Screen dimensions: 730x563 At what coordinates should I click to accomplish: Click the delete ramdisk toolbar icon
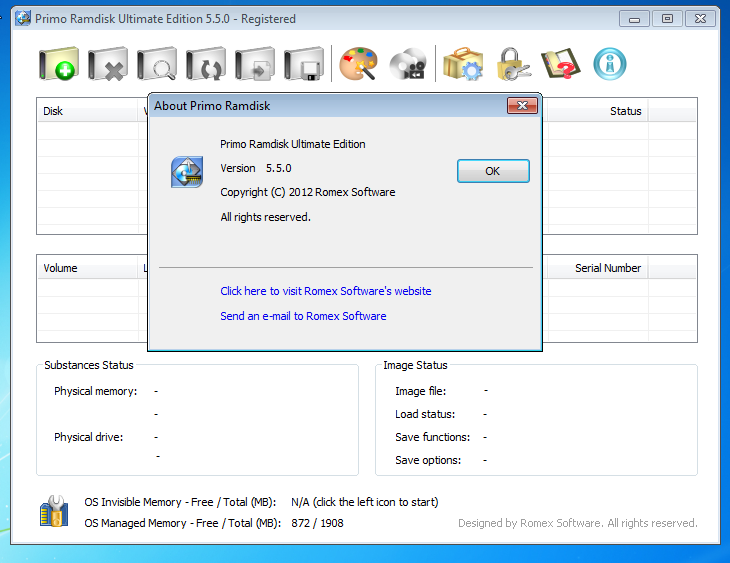coord(108,63)
